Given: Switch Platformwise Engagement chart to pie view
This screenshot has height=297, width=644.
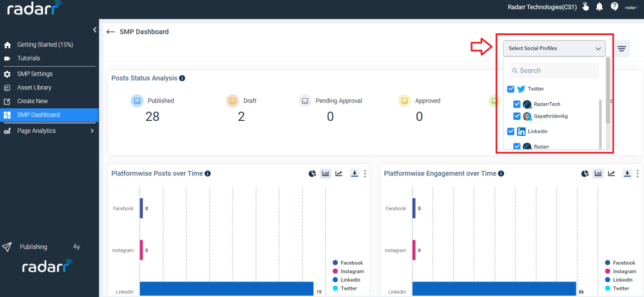Looking at the screenshot, I should (585, 174).
